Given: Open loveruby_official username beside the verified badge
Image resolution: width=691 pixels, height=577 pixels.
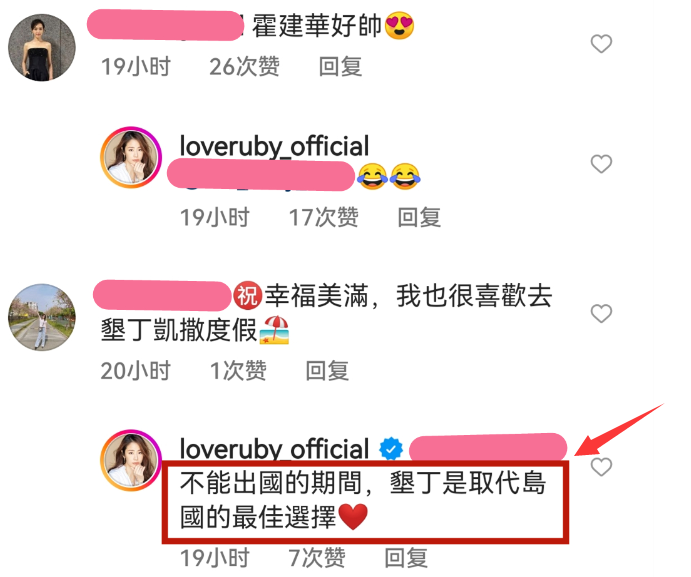Looking at the screenshot, I should coord(274,449).
